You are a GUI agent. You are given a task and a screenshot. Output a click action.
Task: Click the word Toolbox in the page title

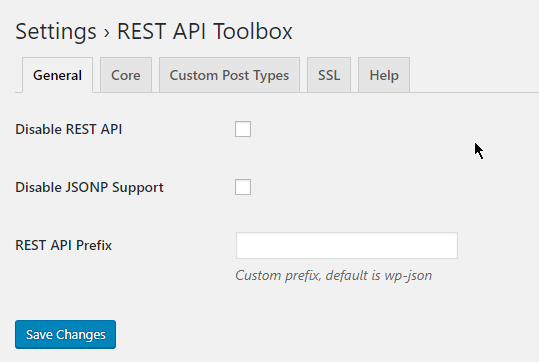click(x=253, y=31)
